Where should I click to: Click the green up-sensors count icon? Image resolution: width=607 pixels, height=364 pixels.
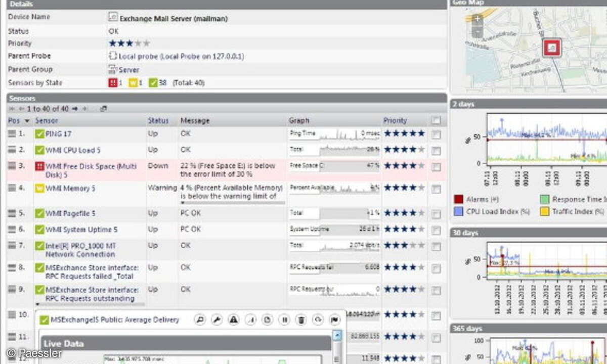(153, 82)
